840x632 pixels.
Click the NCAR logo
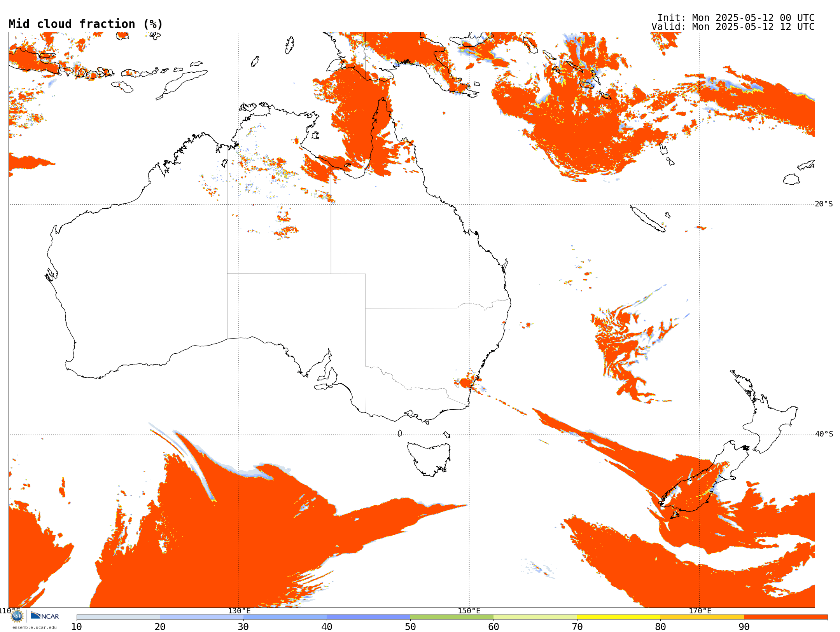pyautogui.click(x=45, y=616)
